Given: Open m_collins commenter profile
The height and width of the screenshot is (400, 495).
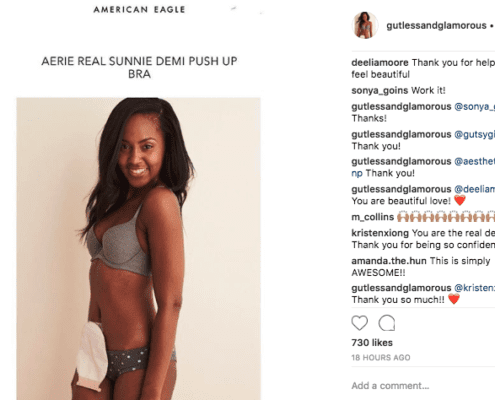Looking at the screenshot, I should pyautogui.click(x=373, y=217).
